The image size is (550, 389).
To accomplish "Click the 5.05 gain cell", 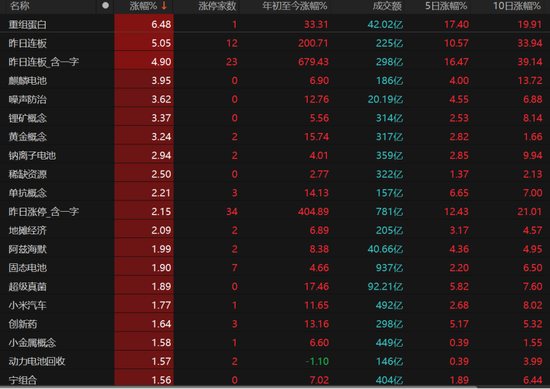I will click(144, 43).
